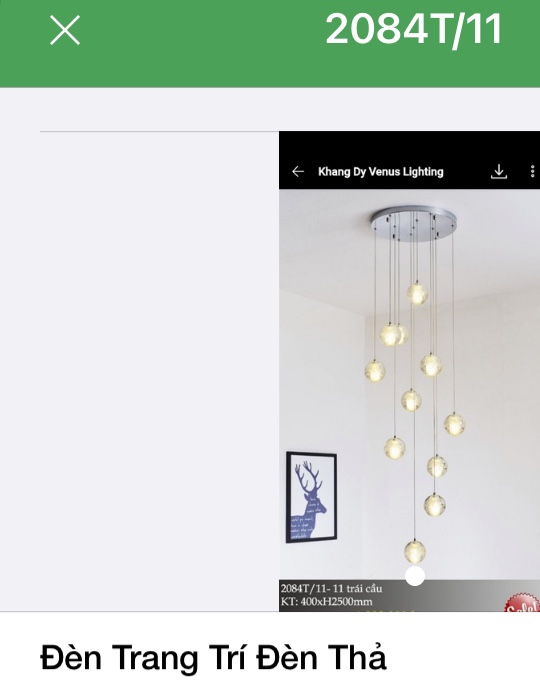540x694 pixels.
Task: Click the red Sale badge
Action: [523, 603]
